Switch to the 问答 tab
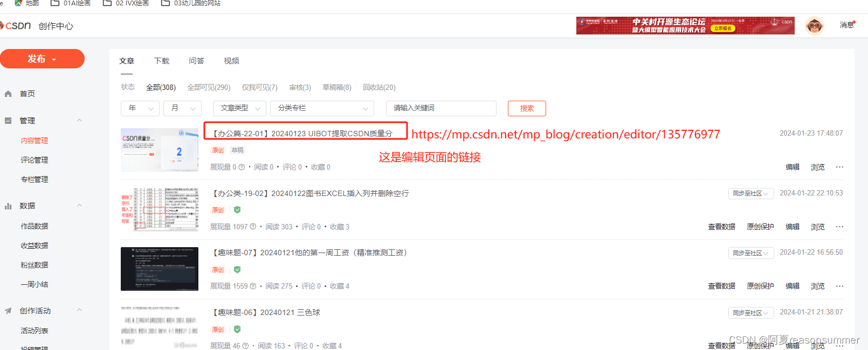 (x=197, y=61)
